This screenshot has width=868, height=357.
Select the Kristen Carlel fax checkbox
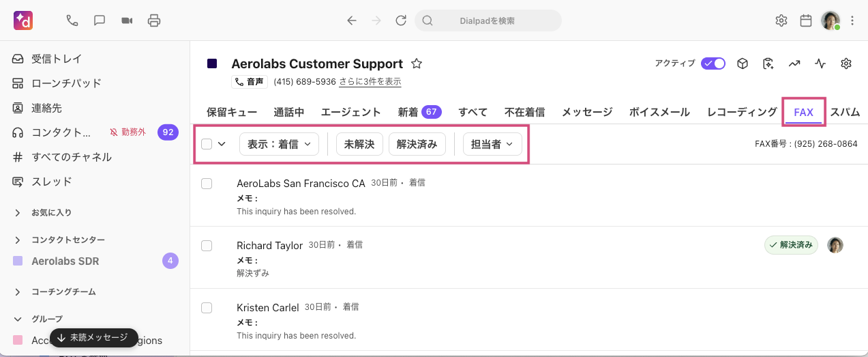(207, 308)
